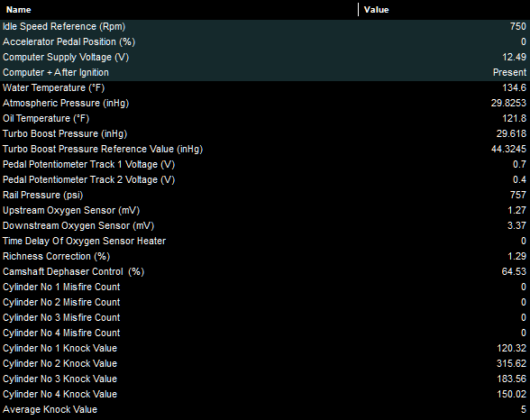Select the Camshaft Dephaser Control row
The width and height of the screenshot is (530, 420).
tap(265, 271)
